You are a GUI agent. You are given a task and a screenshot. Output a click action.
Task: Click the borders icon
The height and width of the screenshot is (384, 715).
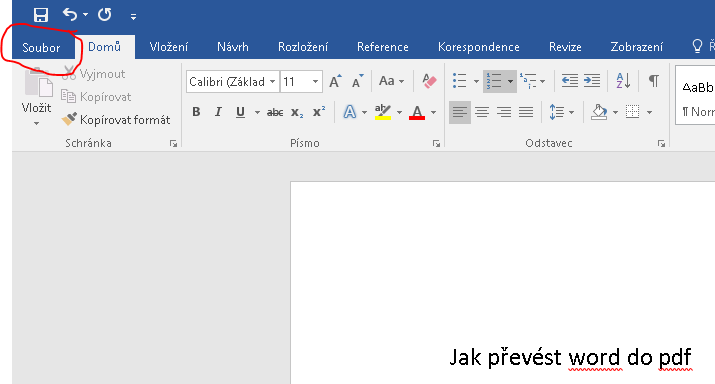(x=632, y=112)
